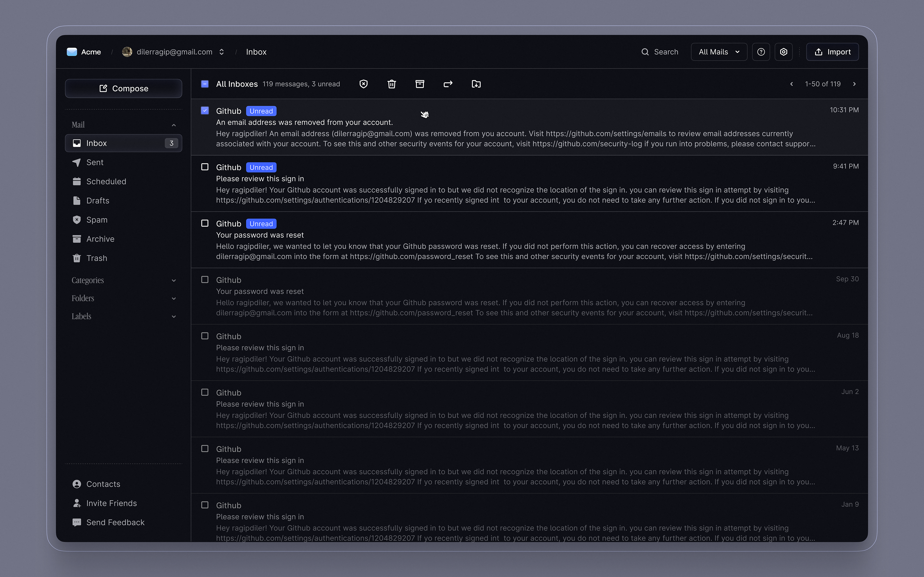Open settings via gear icon
This screenshot has height=577, width=924.
click(x=783, y=52)
